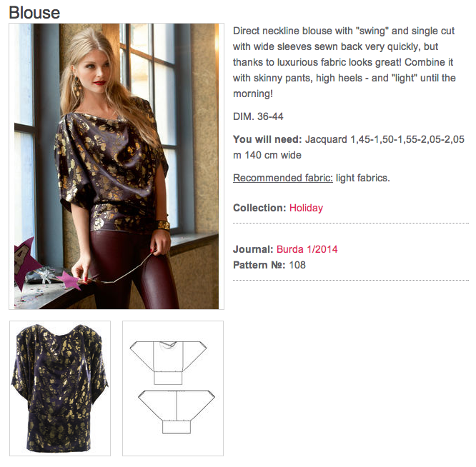Click the pink star decoration in the photo
476x467 pixels.
click(71, 280)
